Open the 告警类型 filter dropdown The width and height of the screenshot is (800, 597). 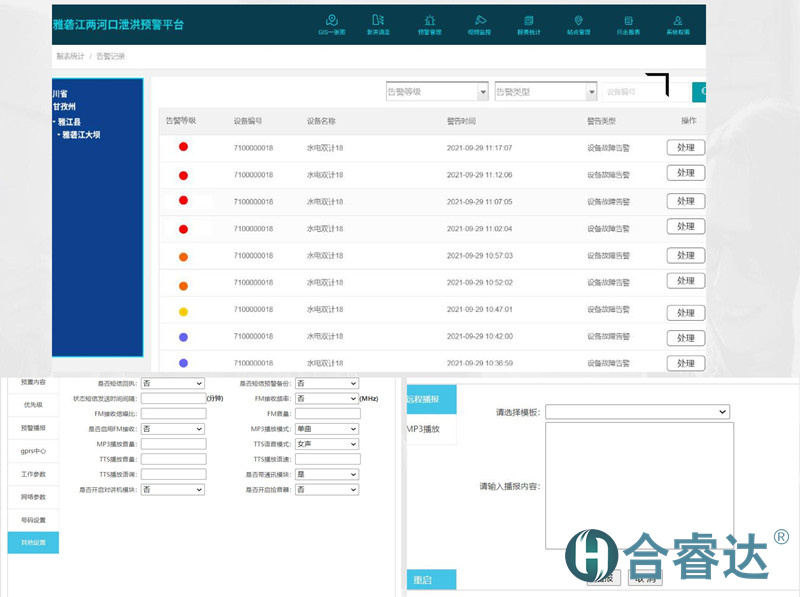[546, 92]
